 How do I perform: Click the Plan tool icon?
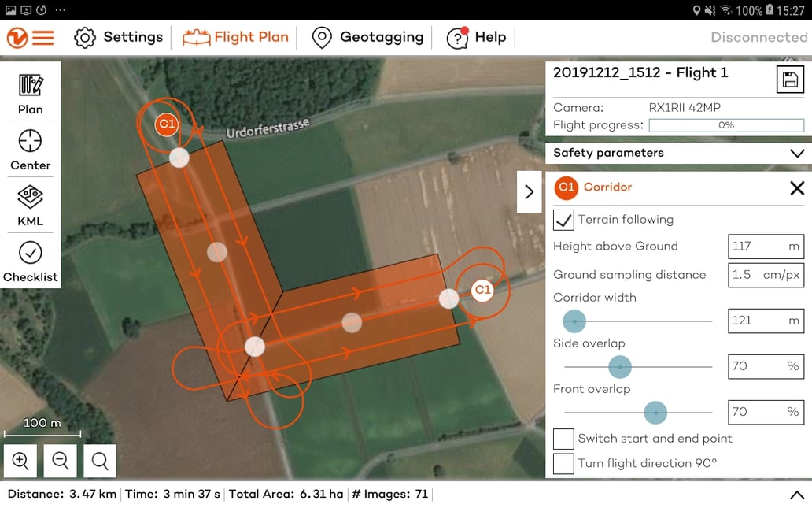tap(31, 93)
